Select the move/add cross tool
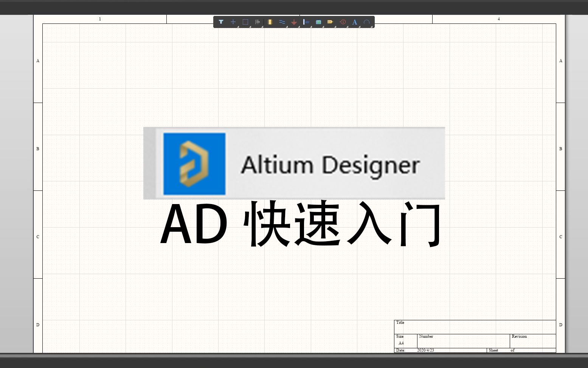This screenshot has width=588, height=368. (x=233, y=22)
